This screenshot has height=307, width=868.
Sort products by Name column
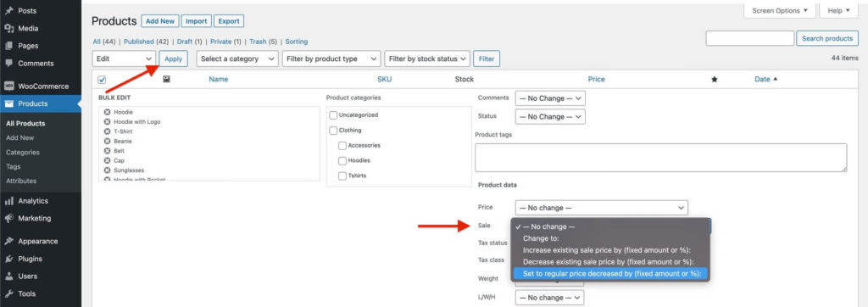click(x=218, y=79)
